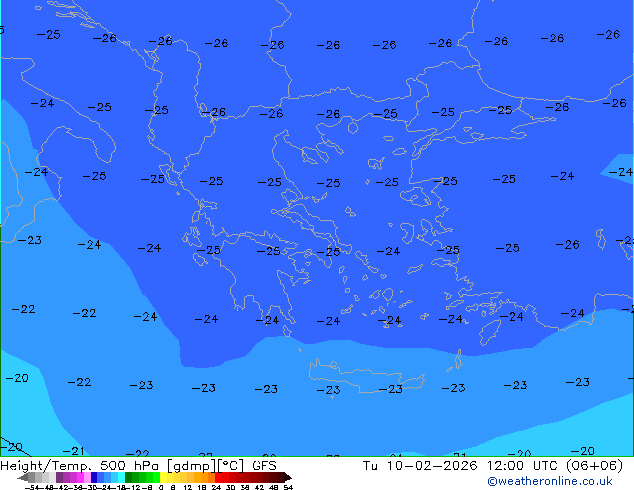Viewport: 634px width, 490px height.
Task: Click the '-24' label in the light patch at right edge
Action: [620, 172]
